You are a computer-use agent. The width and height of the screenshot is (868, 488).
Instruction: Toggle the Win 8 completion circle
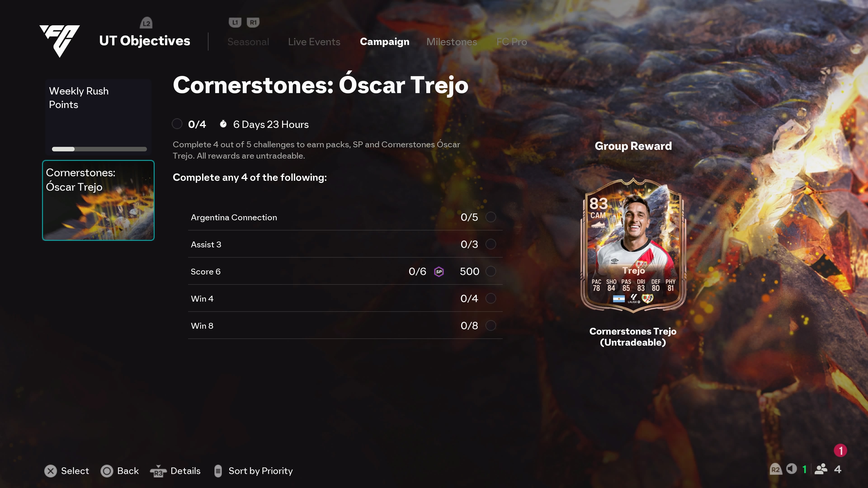coord(491,326)
